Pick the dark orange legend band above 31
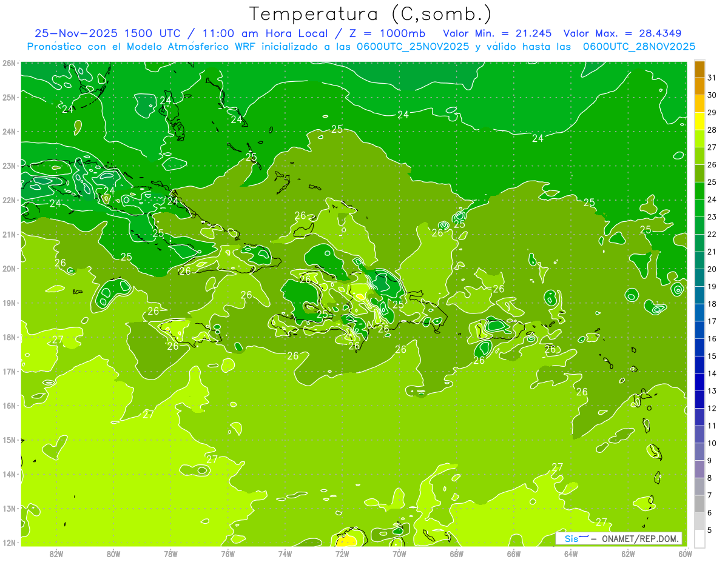This screenshot has width=728, height=562. (x=699, y=69)
